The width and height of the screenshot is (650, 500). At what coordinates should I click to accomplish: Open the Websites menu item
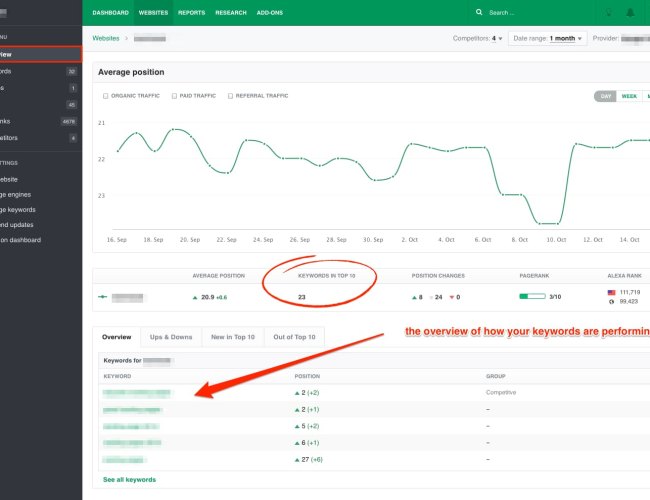(x=153, y=13)
